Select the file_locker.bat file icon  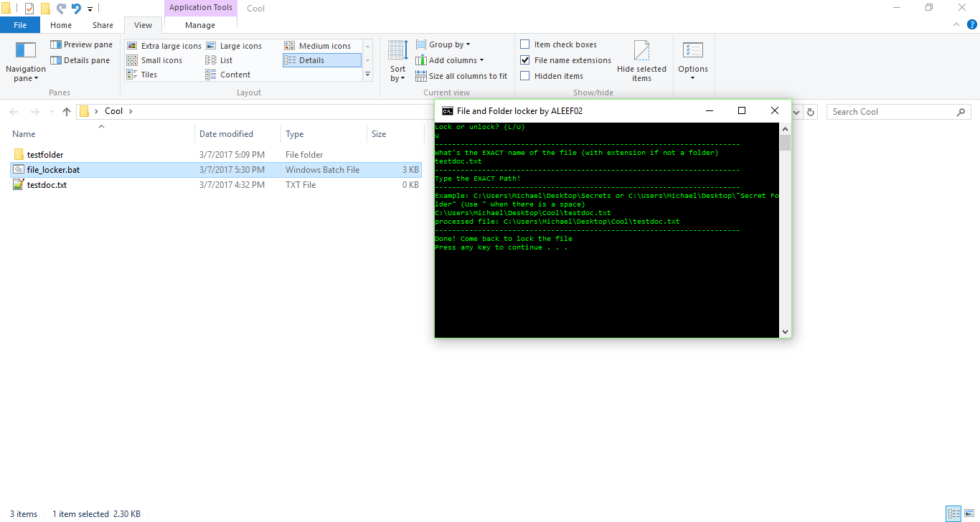tap(19, 170)
